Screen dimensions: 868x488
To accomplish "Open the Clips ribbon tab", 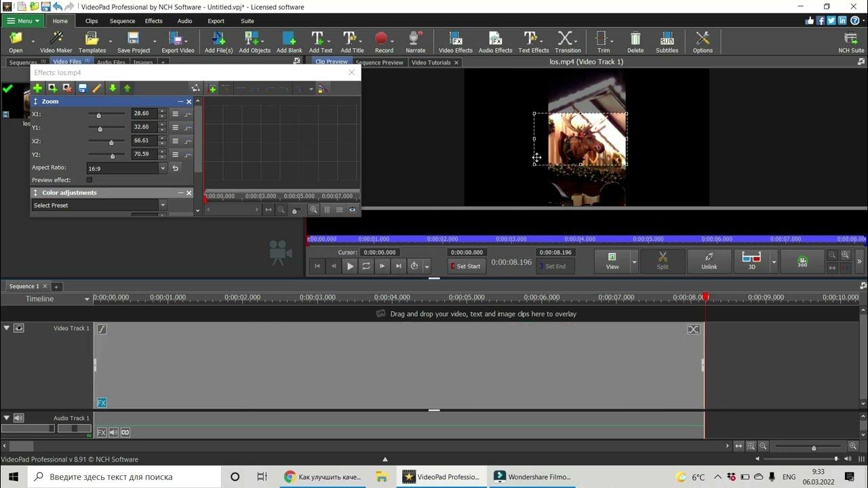I will (x=92, y=21).
